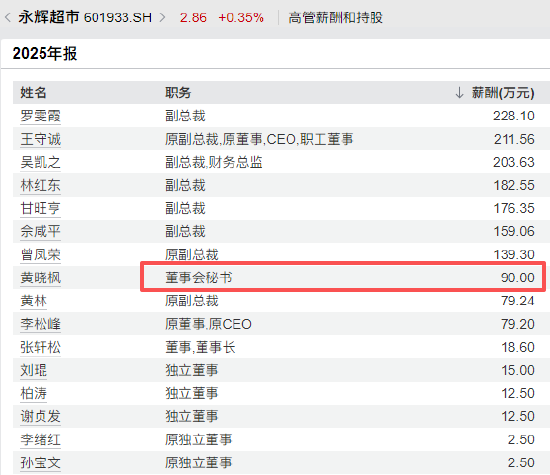This screenshot has width=550, height=475.
Task: Open profile link for 张轩松
Action: (40, 347)
